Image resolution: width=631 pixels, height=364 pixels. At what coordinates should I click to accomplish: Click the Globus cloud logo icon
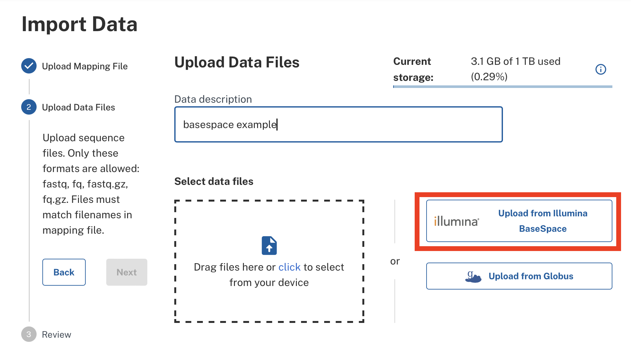[x=473, y=276]
